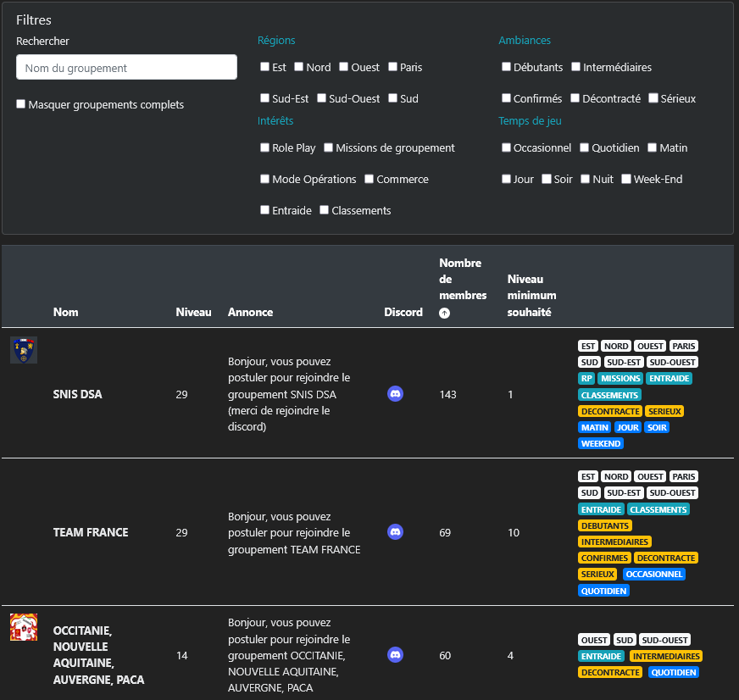
Task: Tick the Role Play interest checkbox
Action: (265, 147)
